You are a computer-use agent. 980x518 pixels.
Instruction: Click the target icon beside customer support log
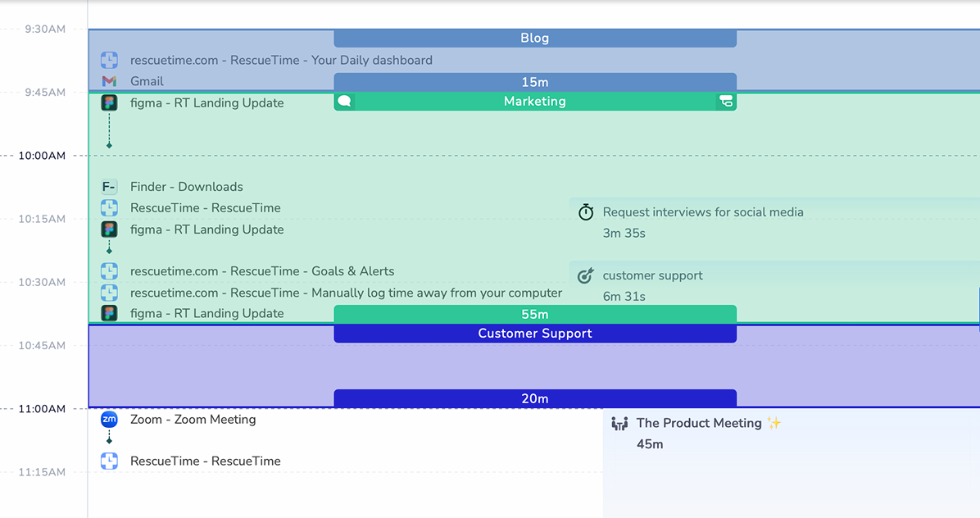[x=585, y=275]
